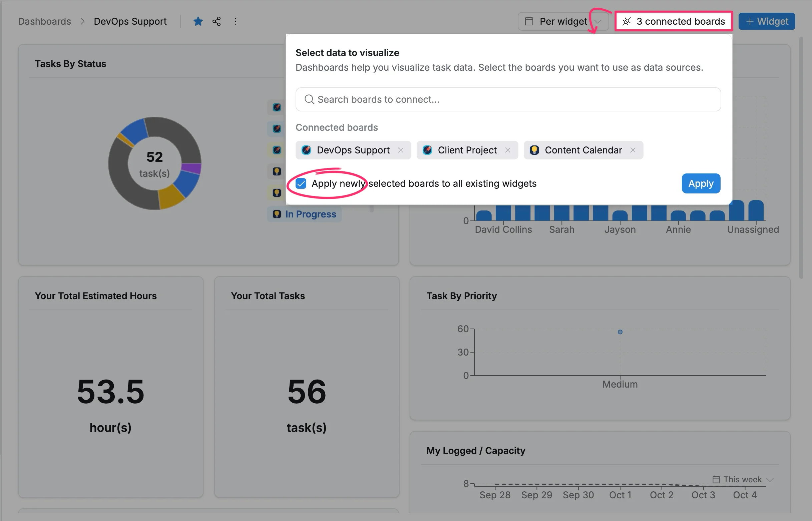Image resolution: width=812 pixels, height=521 pixels.
Task: Click the Content Calendar lightbulb icon
Action: (534, 150)
